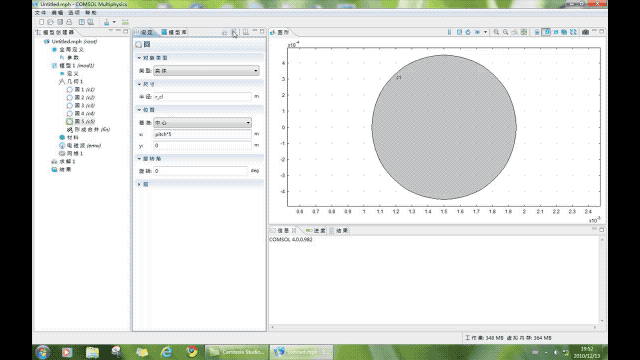Click the camera snapshot icon in graphics toolbar
Viewport: 640px width, 360px height.
[585, 32]
